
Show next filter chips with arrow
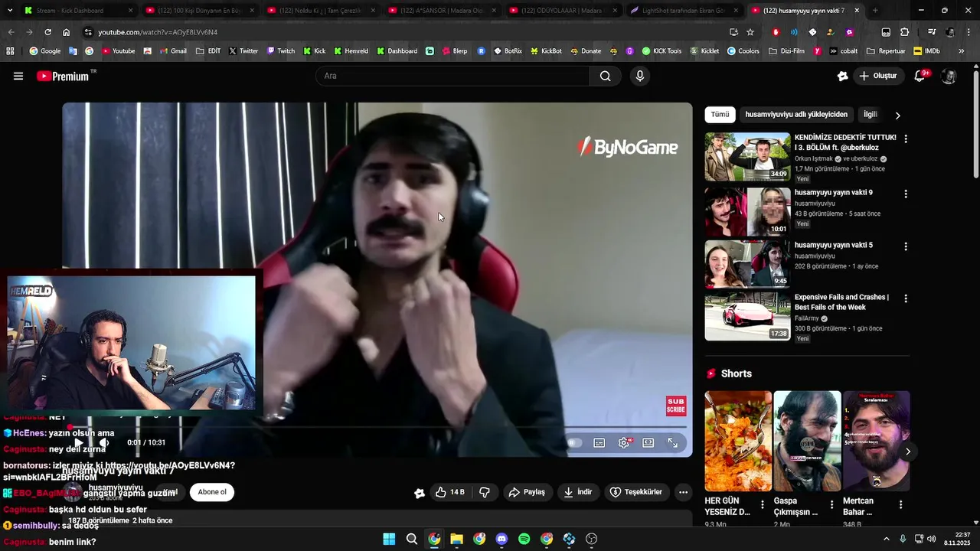[x=897, y=115]
